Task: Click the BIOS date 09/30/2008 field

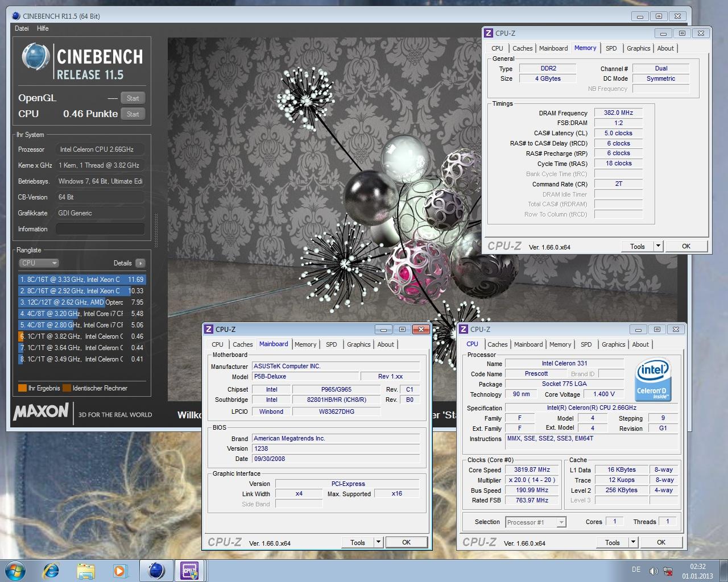Action: tap(336, 459)
